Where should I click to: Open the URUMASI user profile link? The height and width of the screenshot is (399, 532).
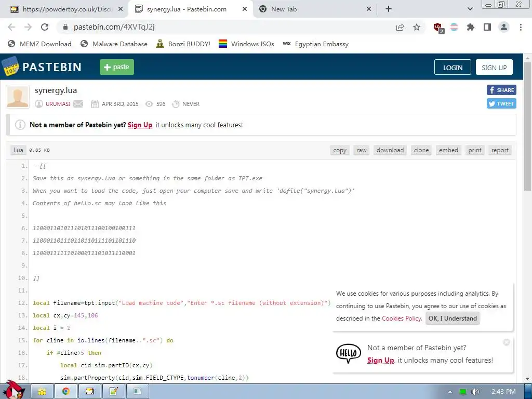point(58,104)
